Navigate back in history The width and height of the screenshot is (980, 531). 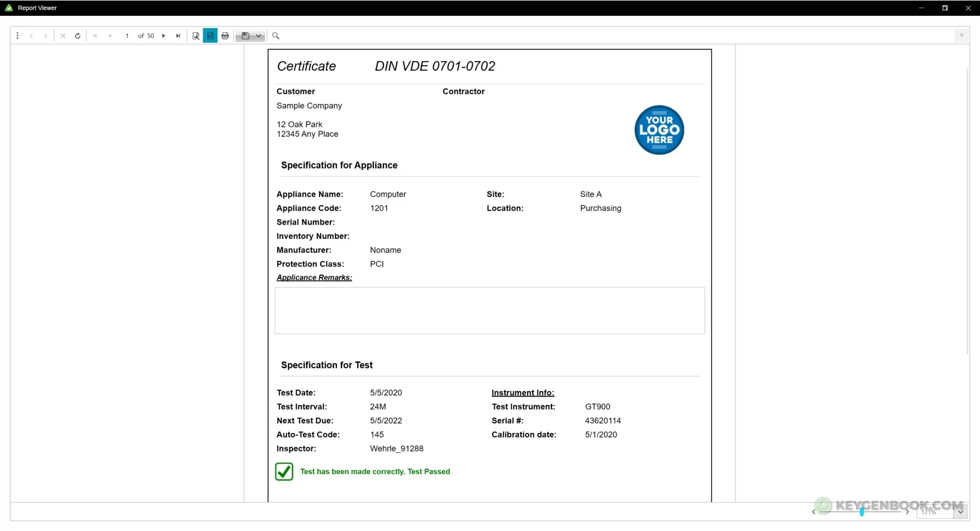(31, 36)
